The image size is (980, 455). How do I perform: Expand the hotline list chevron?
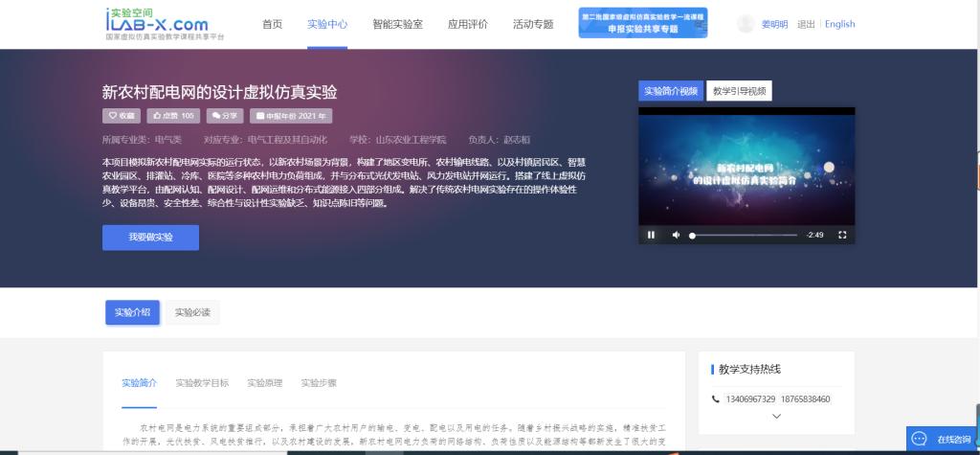776,417
